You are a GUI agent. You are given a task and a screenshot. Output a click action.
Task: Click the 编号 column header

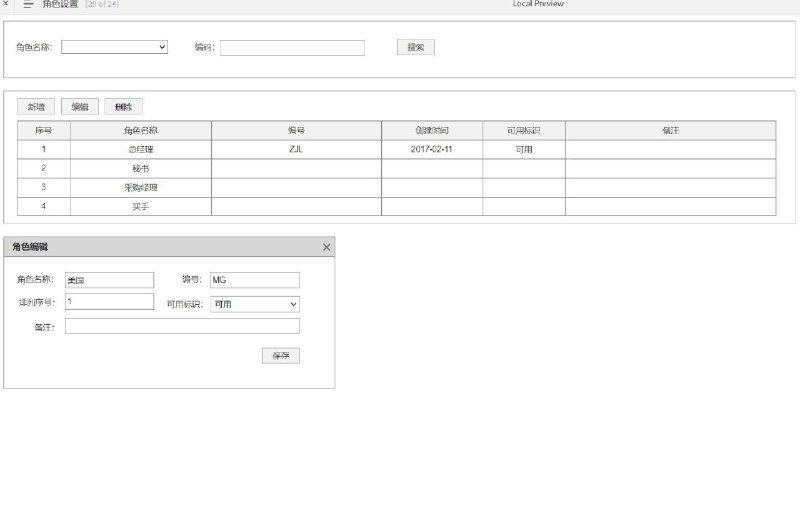coord(296,131)
